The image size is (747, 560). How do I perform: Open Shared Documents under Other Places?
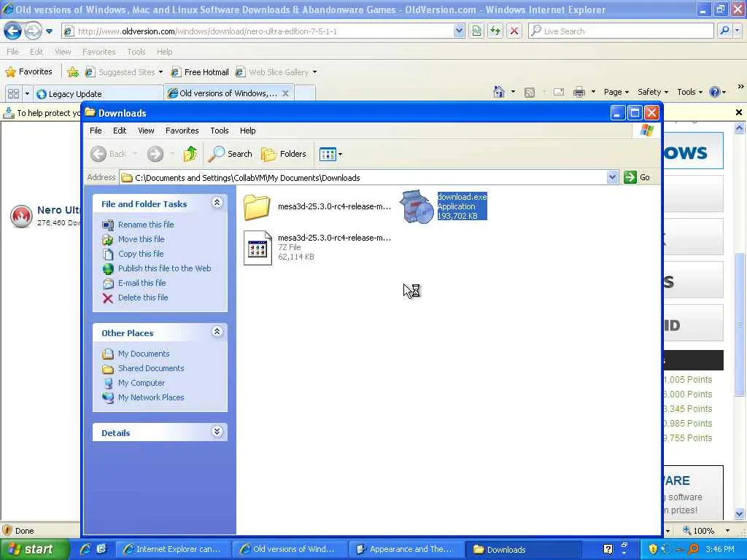[x=151, y=368]
